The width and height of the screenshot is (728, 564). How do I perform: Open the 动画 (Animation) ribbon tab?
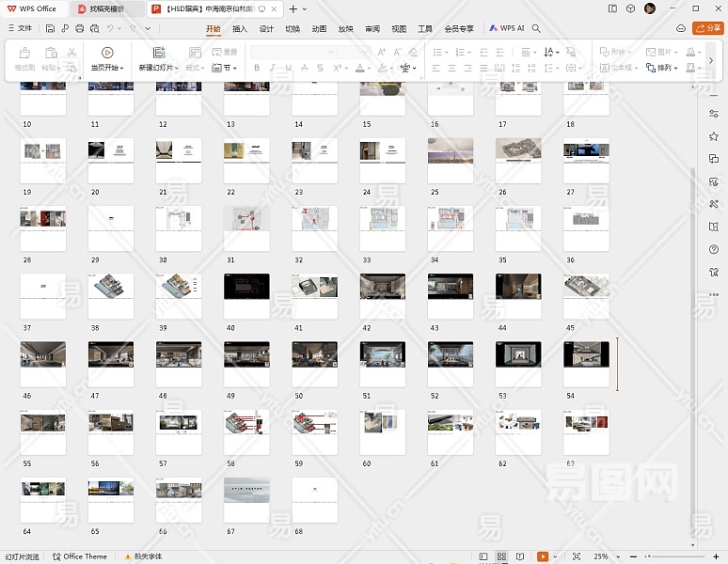coord(319,29)
